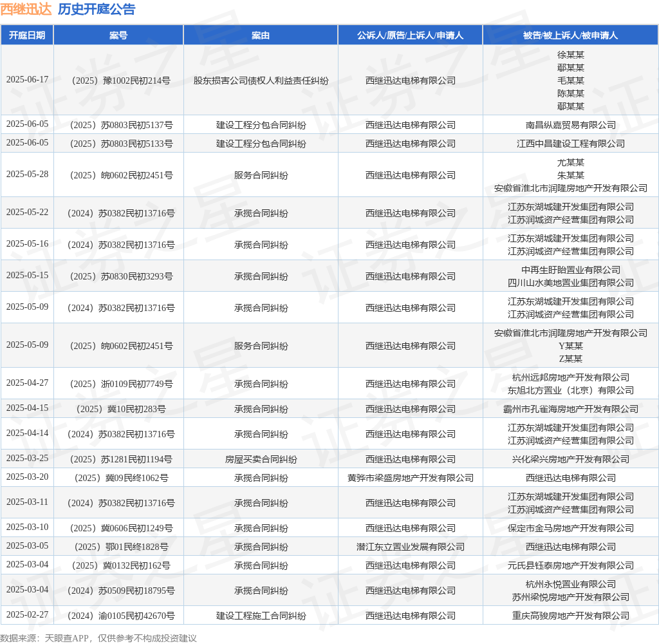659x644 pixels.
Task: Click defendant 尤某某
Action: [x=570, y=162]
